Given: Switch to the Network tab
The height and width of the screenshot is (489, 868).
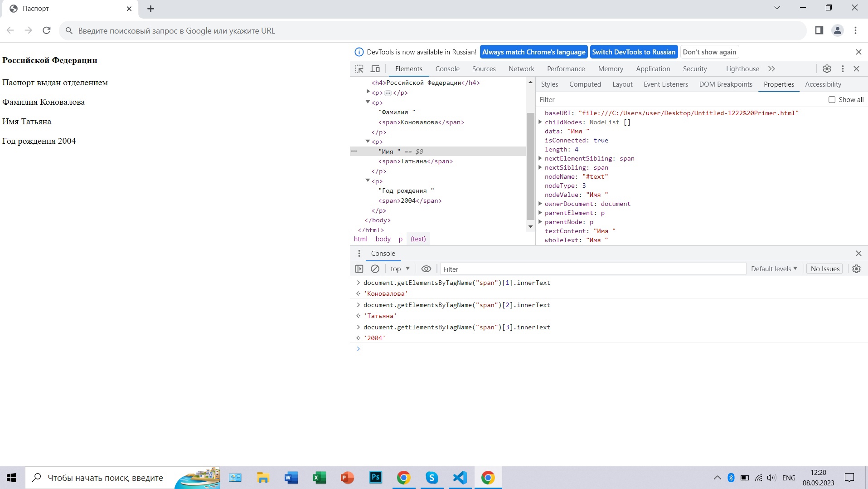Looking at the screenshot, I should pos(521,69).
